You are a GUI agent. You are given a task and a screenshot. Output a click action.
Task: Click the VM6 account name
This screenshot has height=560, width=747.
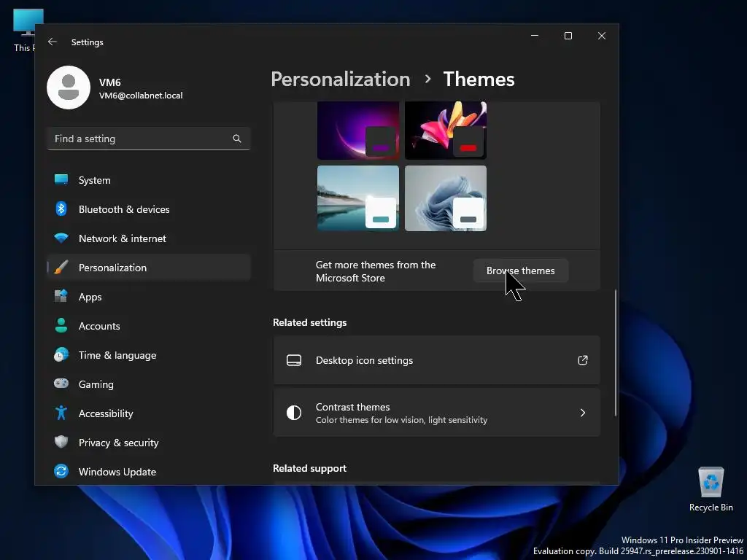click(109, 82)
